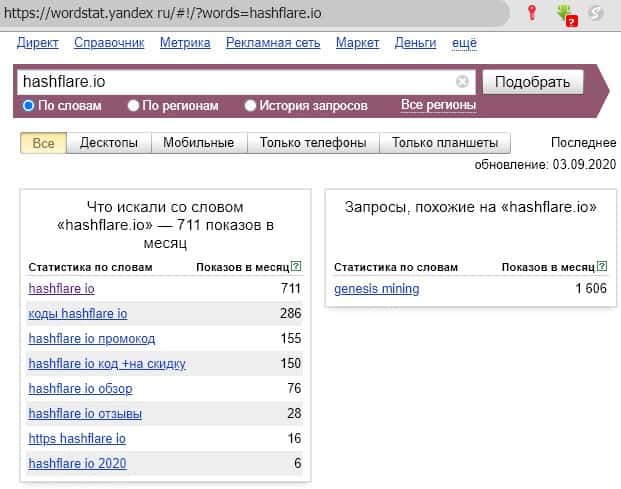621x489 pixels.
Task: Focus the hashflare.io search input field
Action: coord(246,82)
